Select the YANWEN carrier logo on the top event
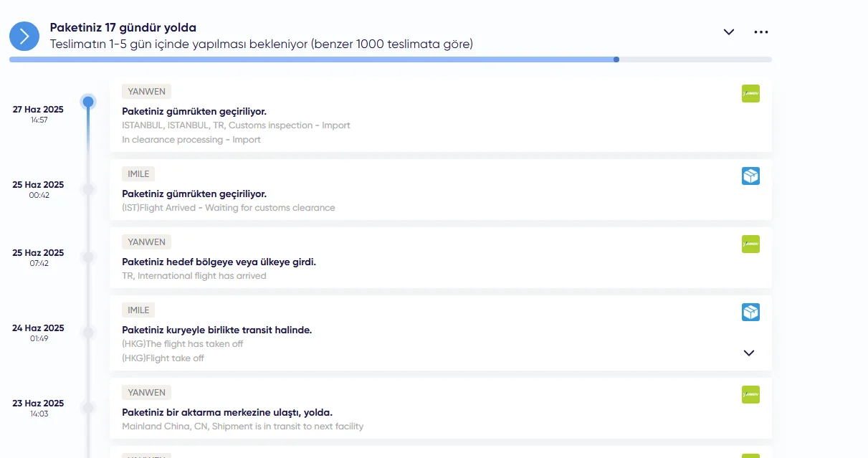 pyautogui.click(x=750, y=93)
